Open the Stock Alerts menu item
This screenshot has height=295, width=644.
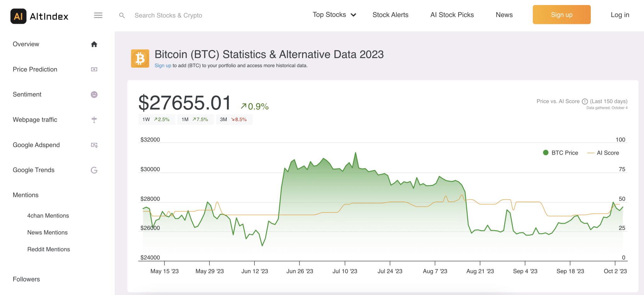click(390, 15)
